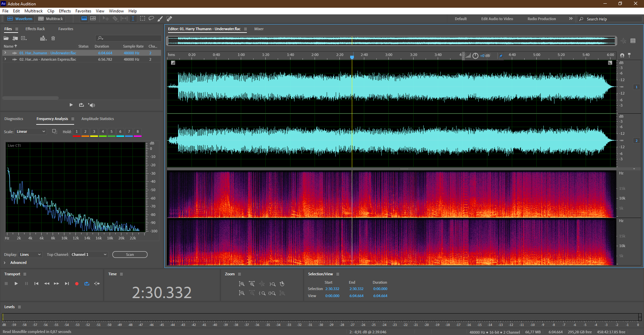Click Zoom Out Amplitude icon

(241, 293)
